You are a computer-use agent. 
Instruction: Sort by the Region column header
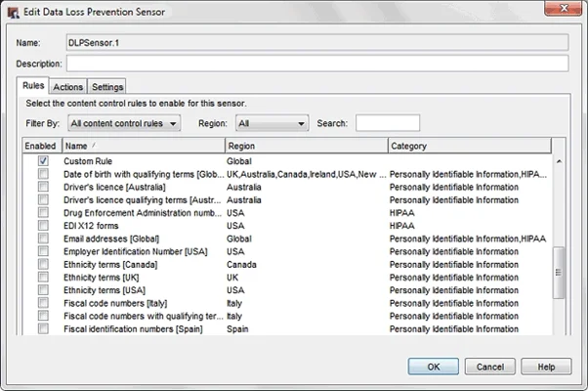pos(307,146)
